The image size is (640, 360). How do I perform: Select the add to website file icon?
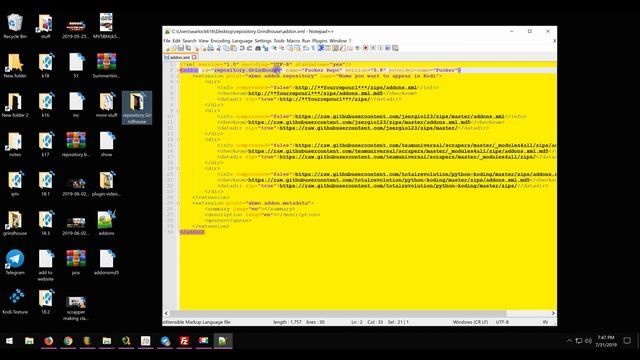pyautogui.click(x=45, y=265)
